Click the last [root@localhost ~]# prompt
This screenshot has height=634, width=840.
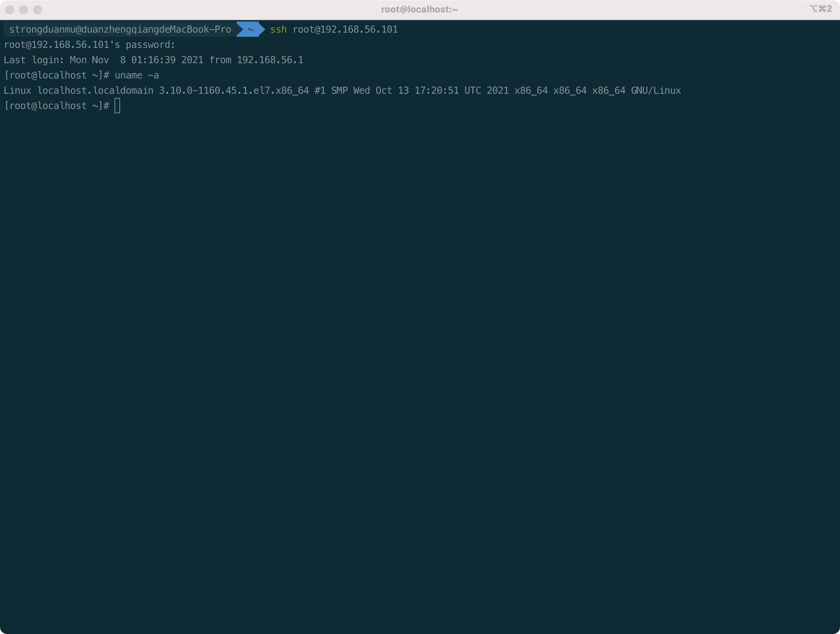(57, 106)
